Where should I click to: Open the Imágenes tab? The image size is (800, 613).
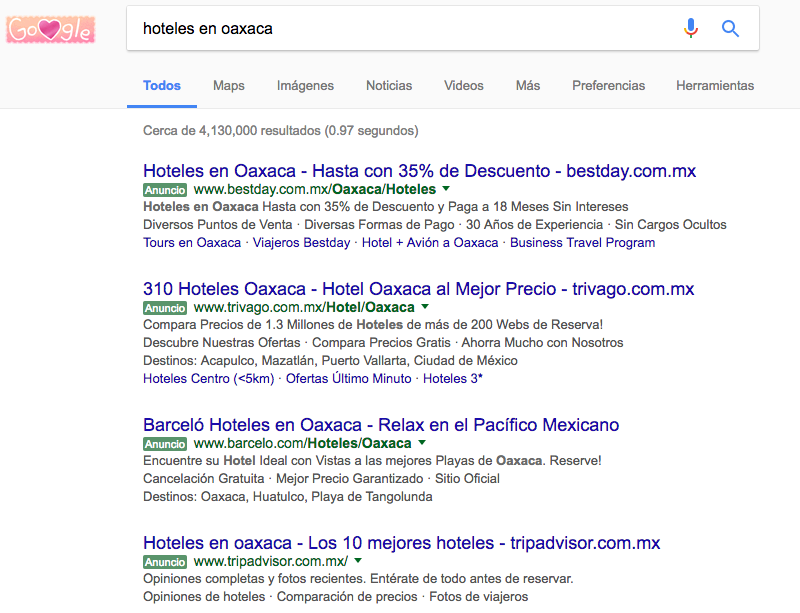305,86
